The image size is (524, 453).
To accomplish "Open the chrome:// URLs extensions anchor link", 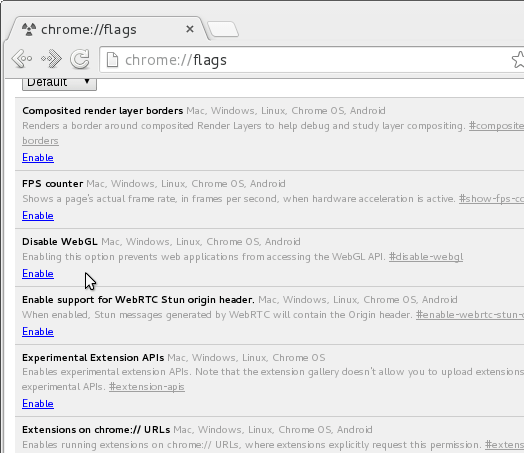I will 504,445.
